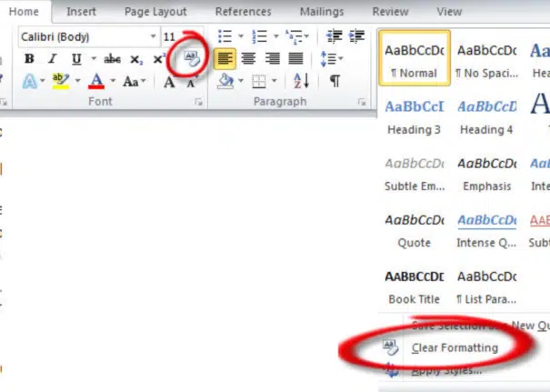Viewport: 550px width, 392px height.
Task: Toggle Show/Hide paragraph marks
Action: 335,81
